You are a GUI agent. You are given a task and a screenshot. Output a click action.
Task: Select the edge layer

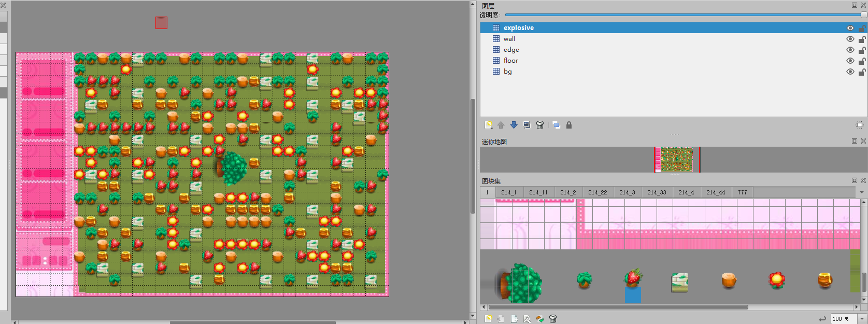pos(674,50)
